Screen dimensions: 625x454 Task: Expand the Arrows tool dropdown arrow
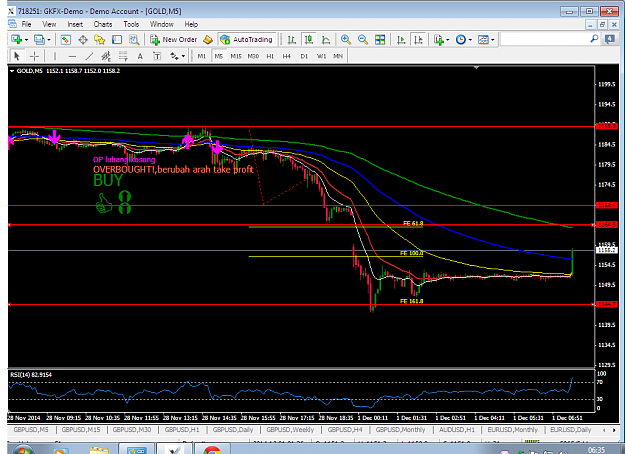tap(183, 56)
